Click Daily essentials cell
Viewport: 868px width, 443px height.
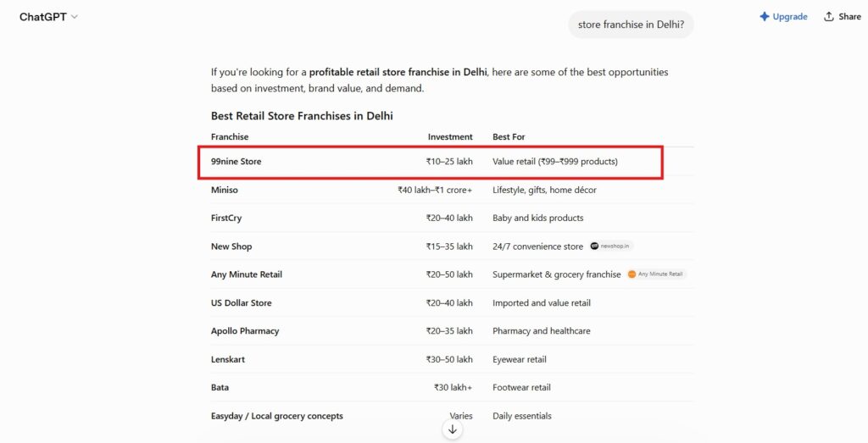tap(522, 416)
